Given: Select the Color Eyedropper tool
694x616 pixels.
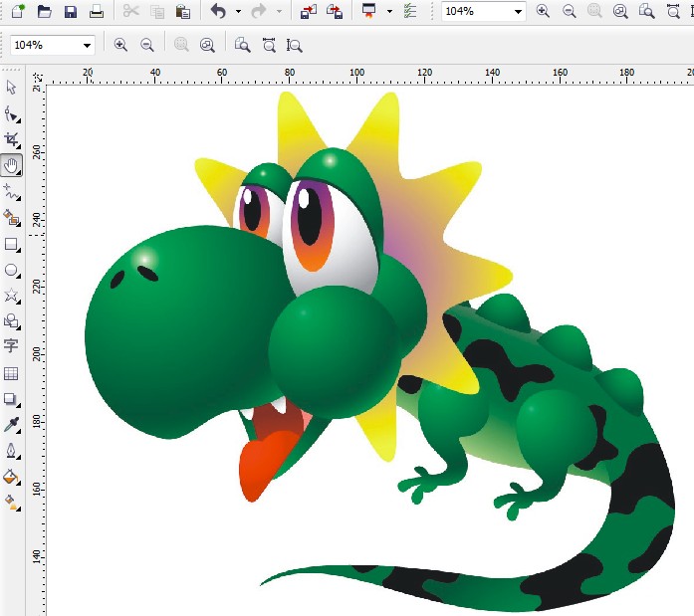Looking at the screenshot, I should [12, 425].
